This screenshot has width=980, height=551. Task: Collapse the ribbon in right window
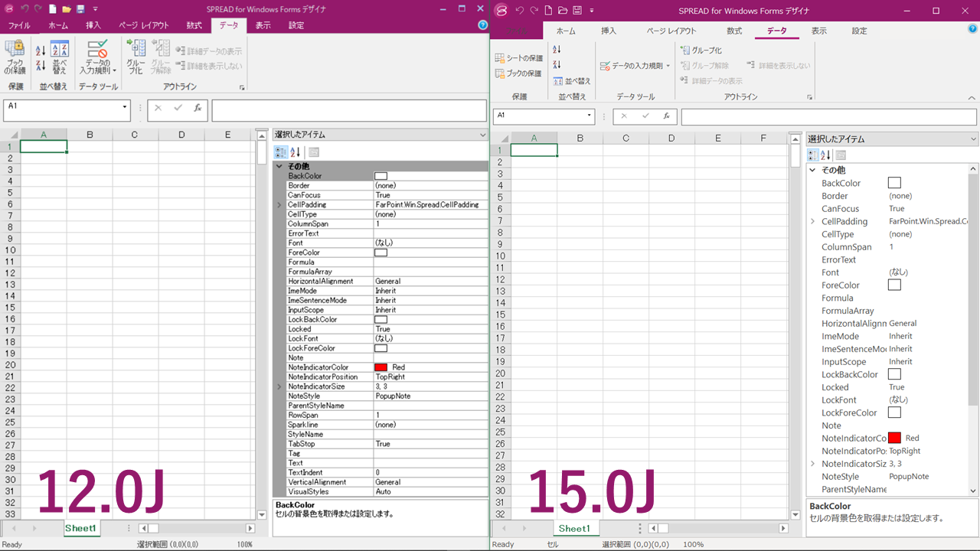(972, 98)
